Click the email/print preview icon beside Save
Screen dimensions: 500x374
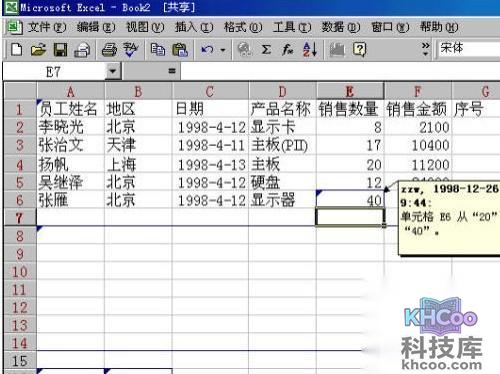point(82,50)
